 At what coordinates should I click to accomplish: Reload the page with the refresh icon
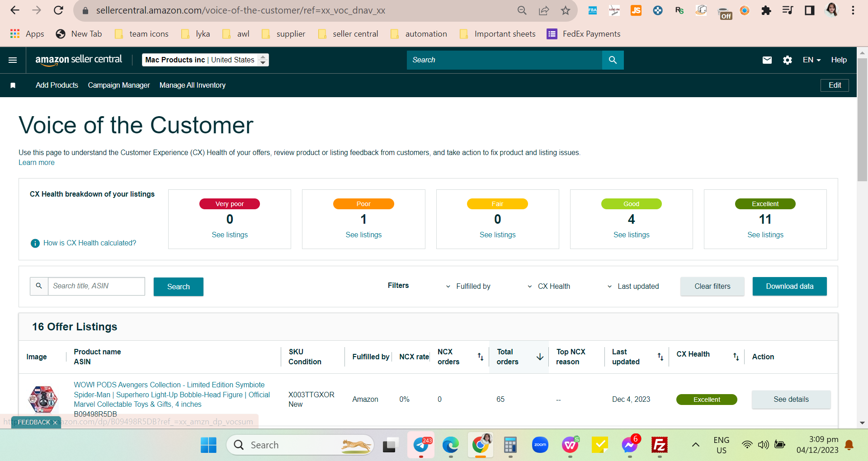pos(58,10)
